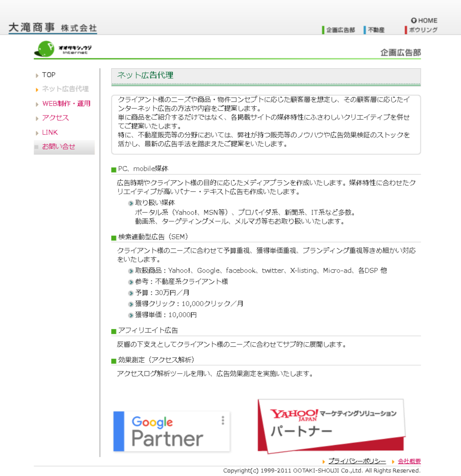
Task: Click the Copyright OOTAKI-SHOUJI footer text
Action: [322, 471]
